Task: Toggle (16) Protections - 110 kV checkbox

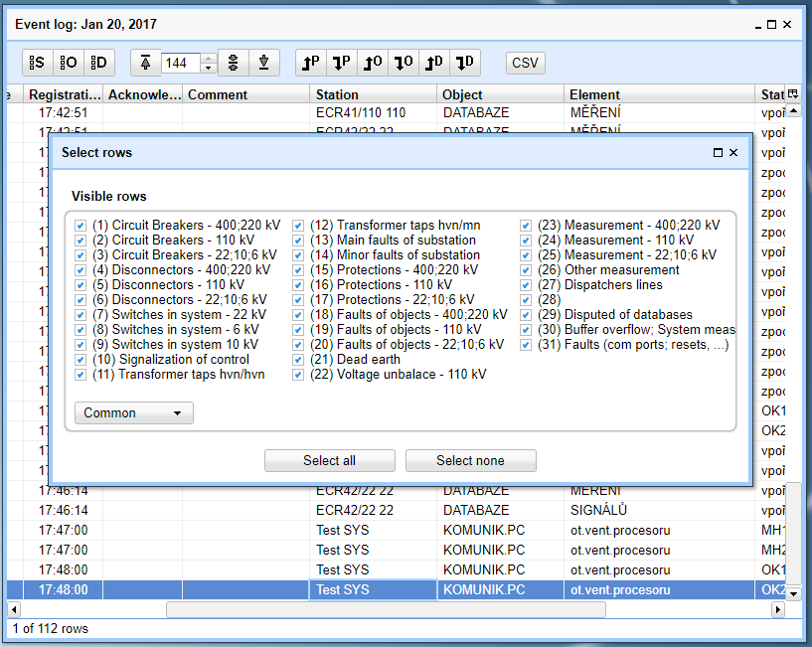Action: [298, 285]
